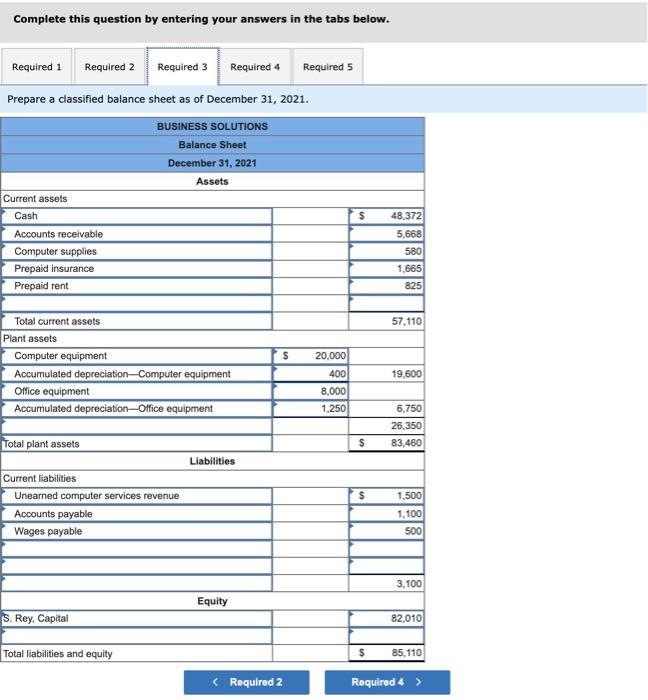Open the S. Rey, Capital dropdown
The width and height of the screenshot is (648, 700).
point(137,618)
